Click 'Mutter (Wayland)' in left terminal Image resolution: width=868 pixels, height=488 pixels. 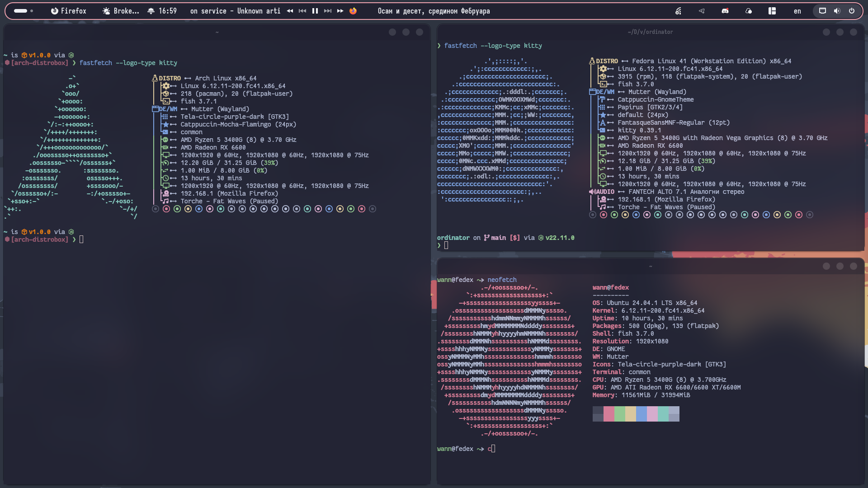pos(220,109)
